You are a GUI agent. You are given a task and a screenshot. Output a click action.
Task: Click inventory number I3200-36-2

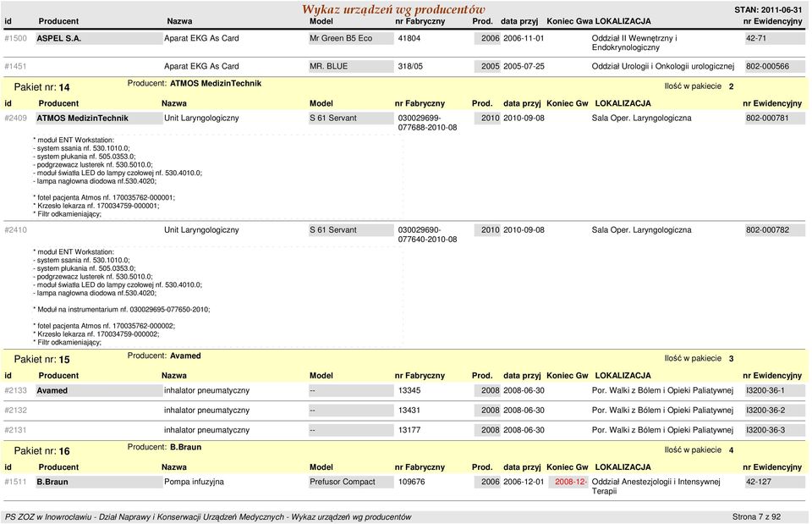tap(775, 411)
